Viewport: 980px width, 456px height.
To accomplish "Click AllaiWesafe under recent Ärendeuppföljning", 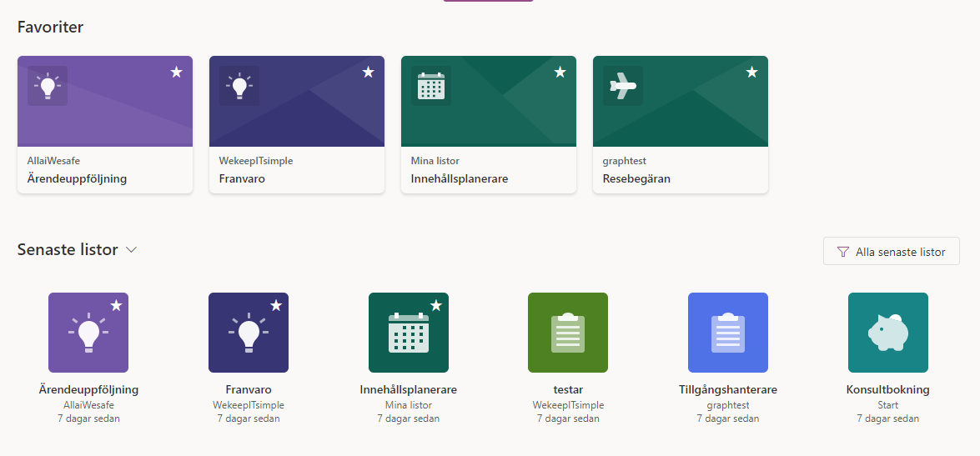I will 88,405.
